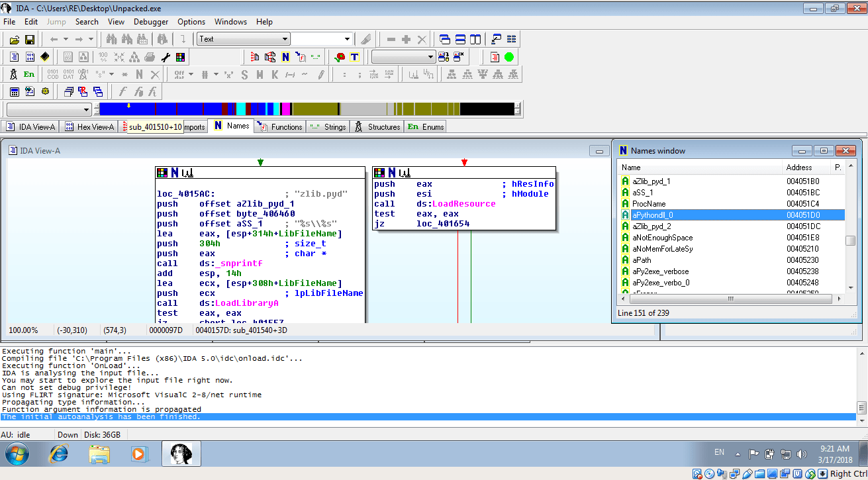Screen dimensions: 868x480
Task: Click the yellow T type libraries icon
Action: pyautogui.click(x=355, y=57)
